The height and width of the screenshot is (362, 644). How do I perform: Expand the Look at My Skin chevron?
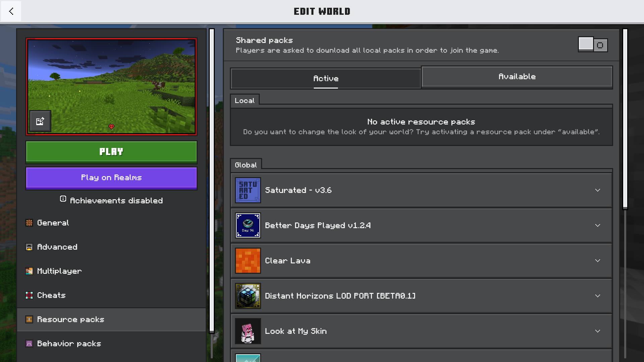point(598,331)
